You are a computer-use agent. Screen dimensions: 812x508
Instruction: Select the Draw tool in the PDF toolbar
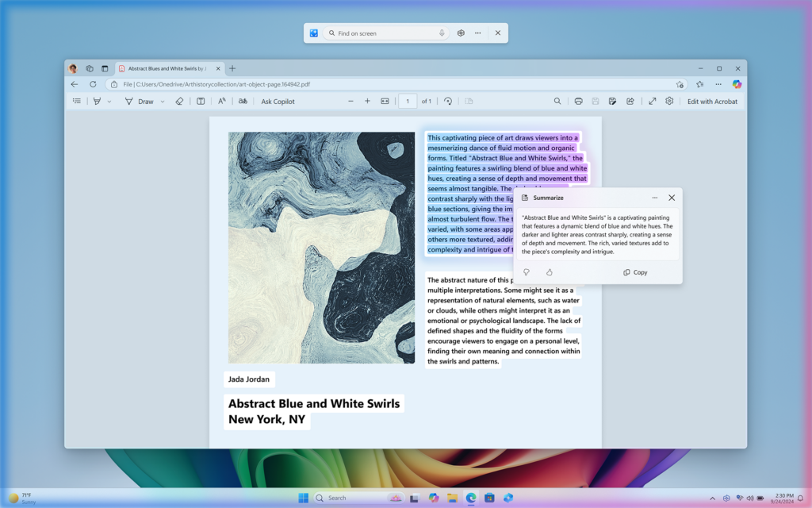pos(146,101)
